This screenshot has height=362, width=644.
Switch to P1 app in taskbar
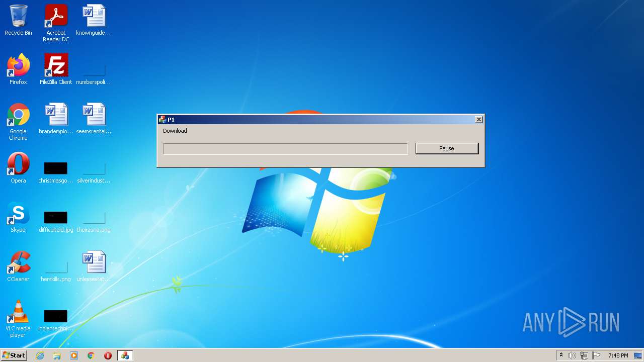[125, 355]
